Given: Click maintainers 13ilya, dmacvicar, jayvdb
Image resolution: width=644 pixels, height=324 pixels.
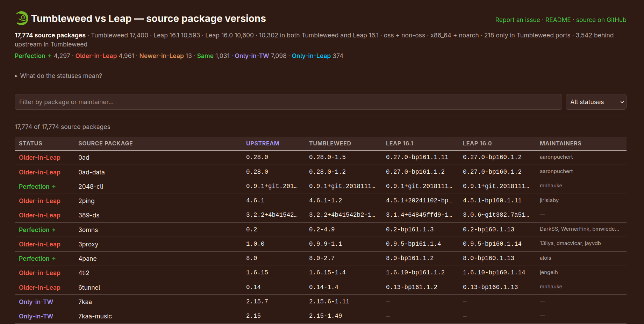Looking at the screenshot, I should [x=570, y=243].
